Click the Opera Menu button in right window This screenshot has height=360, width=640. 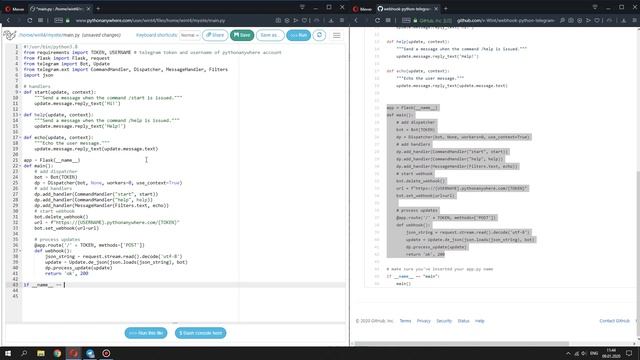click(x=362, y=9)
